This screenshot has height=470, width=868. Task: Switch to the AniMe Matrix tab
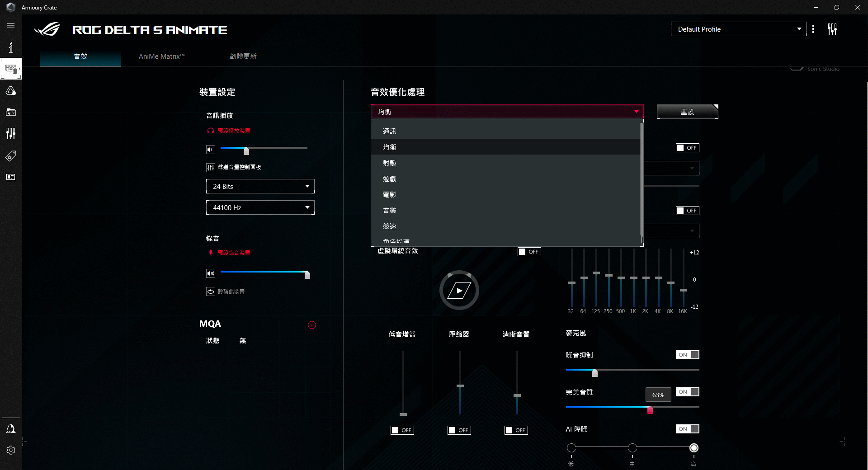click(162, 56)
